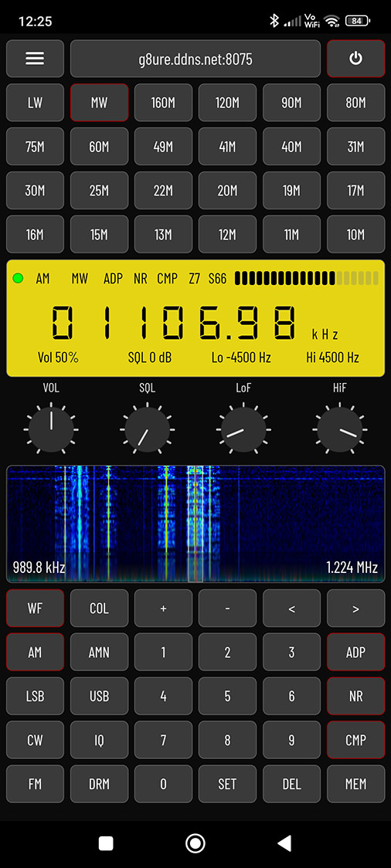Screen dimensions: 391x868
Task: Open the server address g8ure.ddns.net:8075 field
Action: point(195,59)
